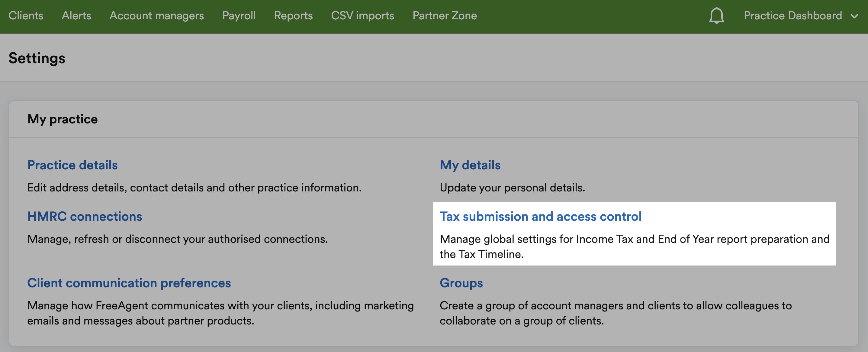The image size is (868, 352).
Task: Go to the Alerts tab
Action: [76, 15]
